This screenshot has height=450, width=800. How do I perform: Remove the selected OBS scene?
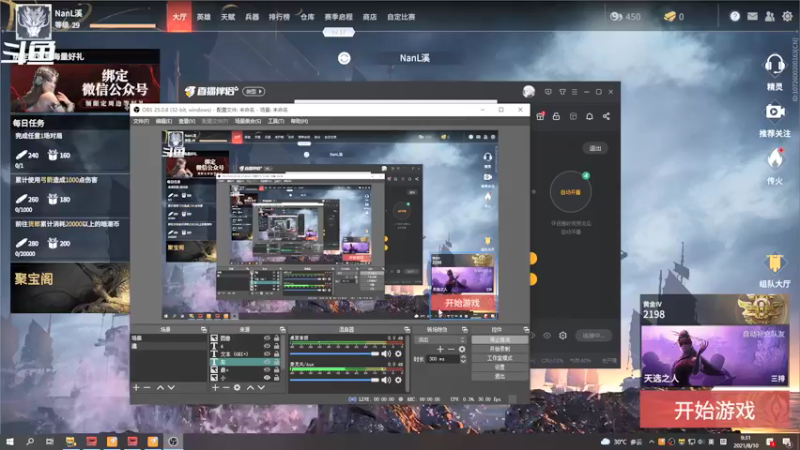[147, 388]
